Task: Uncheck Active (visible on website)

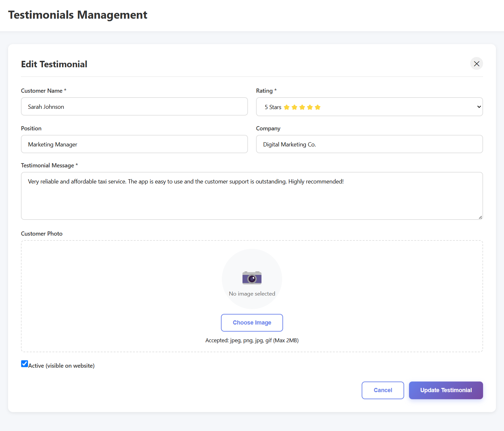Action: point(24,364)
